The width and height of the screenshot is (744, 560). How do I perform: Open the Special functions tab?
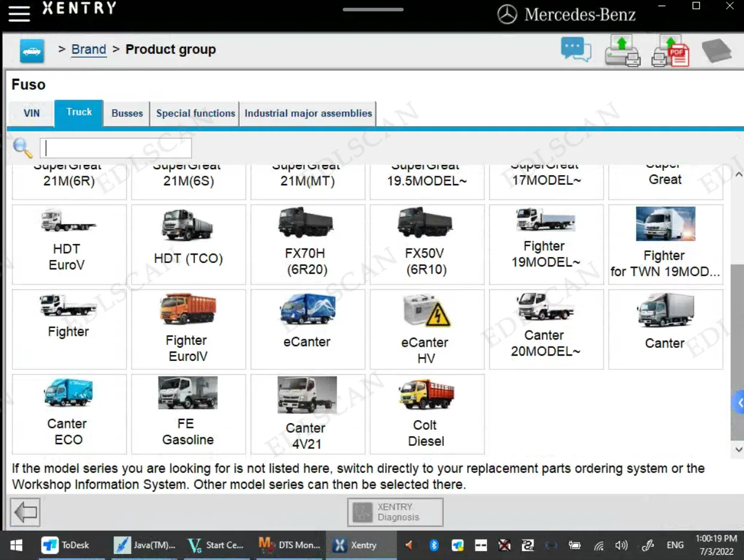click(196, 113)
